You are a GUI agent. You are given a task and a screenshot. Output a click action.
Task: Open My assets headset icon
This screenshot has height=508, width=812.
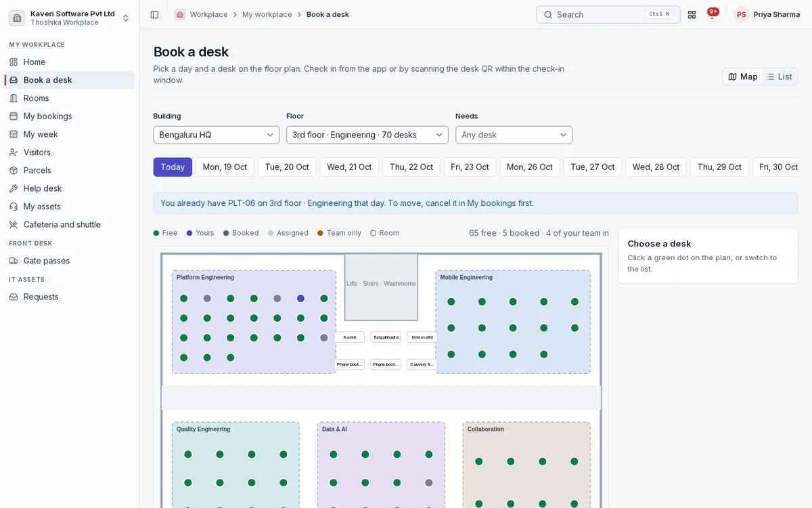click(x=14, y=207)
